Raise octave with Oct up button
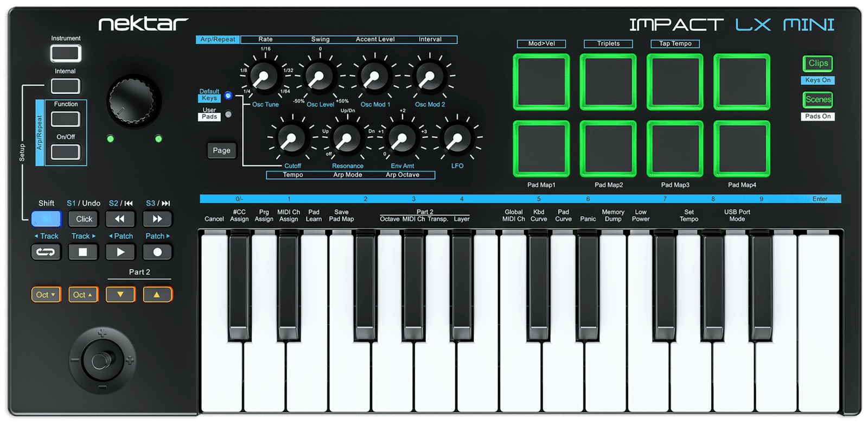Viewport: 868px width, 425px height. point(83,295)
